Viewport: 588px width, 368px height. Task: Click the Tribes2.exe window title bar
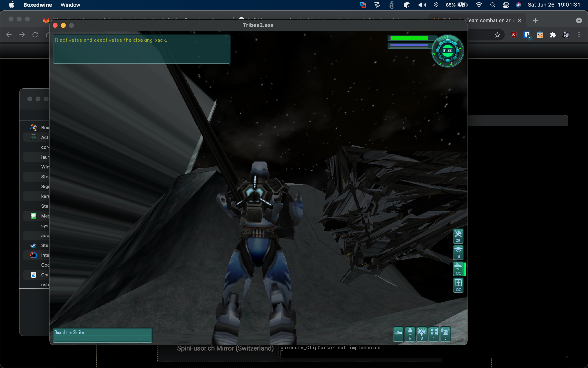coord(258,25)
